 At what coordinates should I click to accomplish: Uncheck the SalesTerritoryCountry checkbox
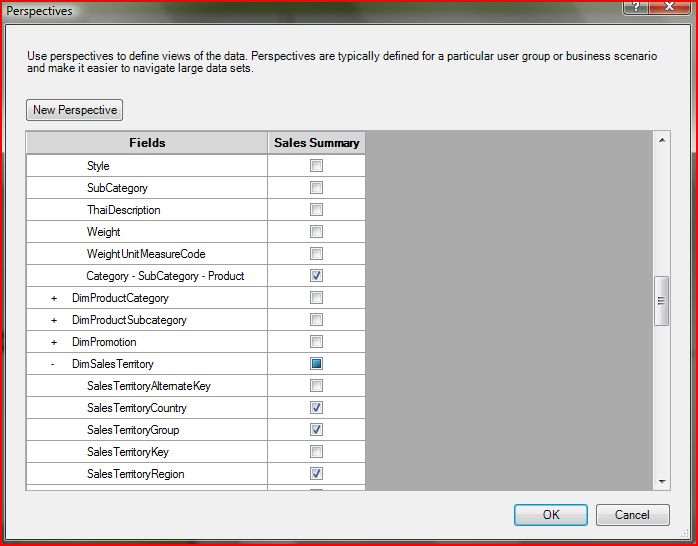pos(316,408)
